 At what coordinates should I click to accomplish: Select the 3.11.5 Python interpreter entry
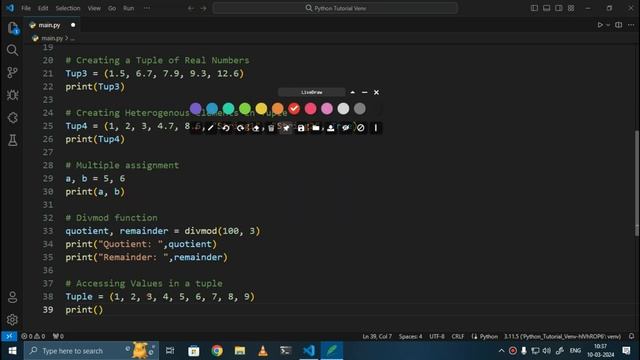pyautogui.click(x=562, y=336)
